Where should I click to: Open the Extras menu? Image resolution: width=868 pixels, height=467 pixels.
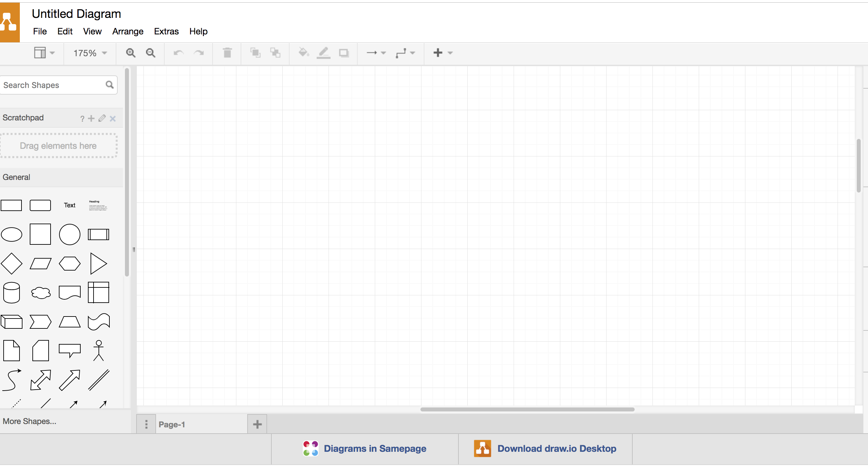point(166,31)
